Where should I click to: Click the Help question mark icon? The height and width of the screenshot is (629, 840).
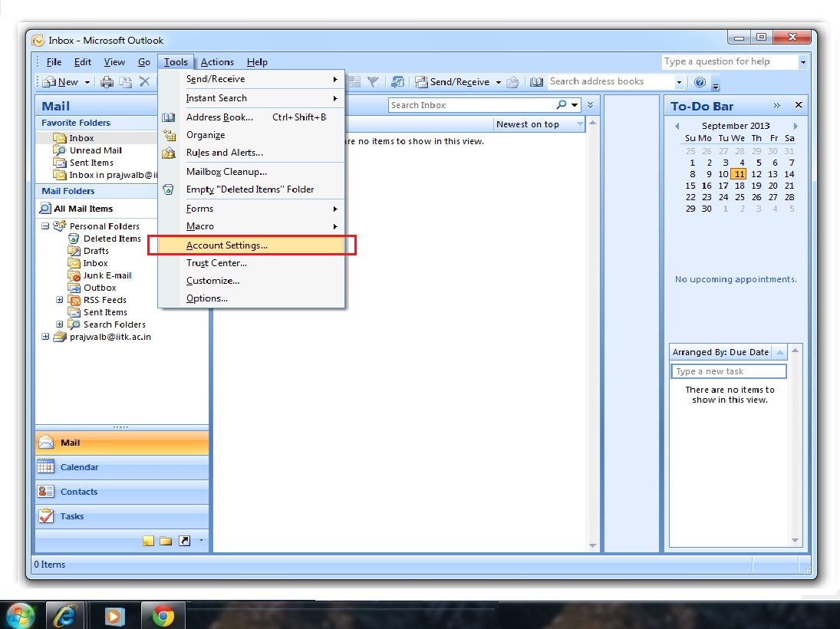(x=700, y=82)
